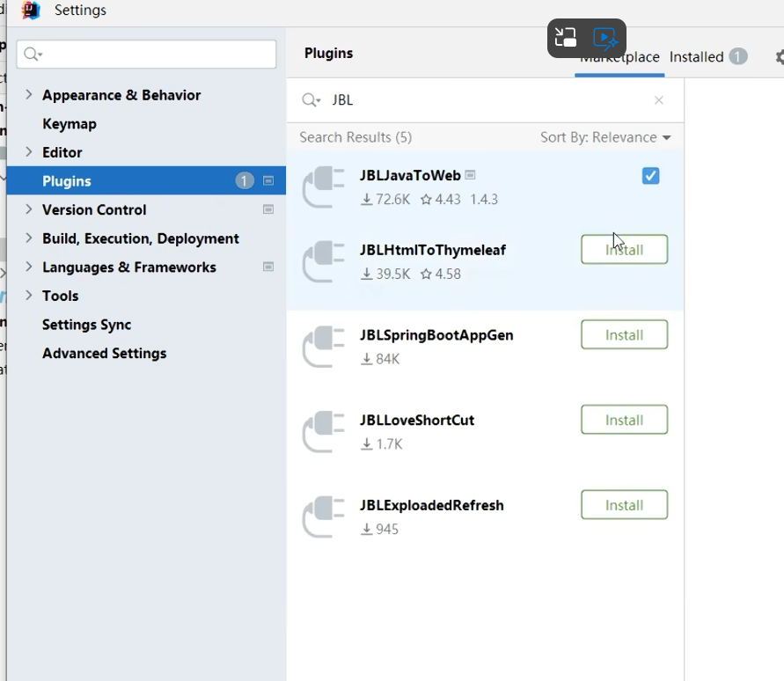The width and height of the screenshot is (784, 681).
Task: Click the plugin search magnifier icon
Action: [x=311, y=100]
